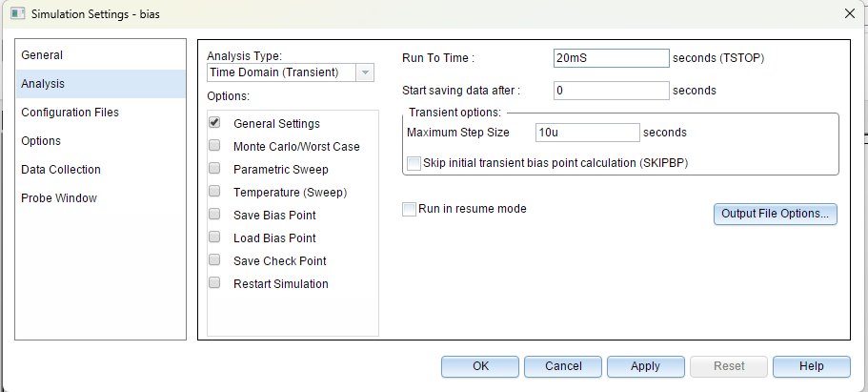868x392 pixels.
Task: Tick the Temperature (Sweep) checkbox
Action: (214, 192)
